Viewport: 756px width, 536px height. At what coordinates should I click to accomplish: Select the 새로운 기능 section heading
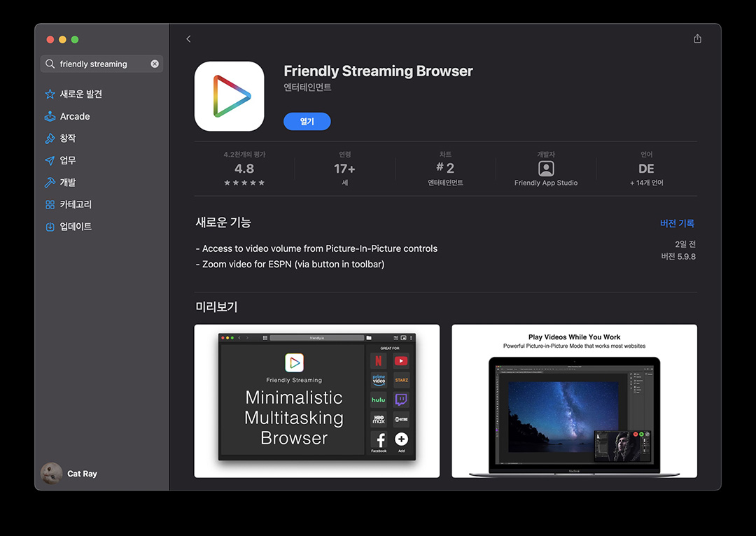pos(223,223)
